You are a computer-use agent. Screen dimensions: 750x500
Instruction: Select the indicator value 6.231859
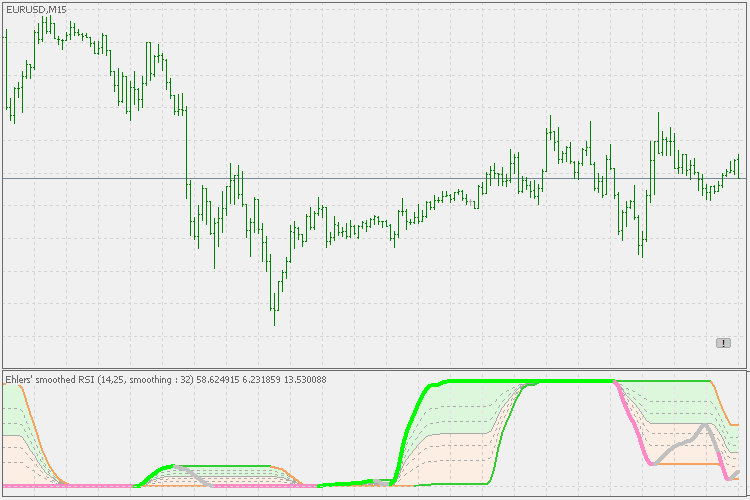[261, 380]
